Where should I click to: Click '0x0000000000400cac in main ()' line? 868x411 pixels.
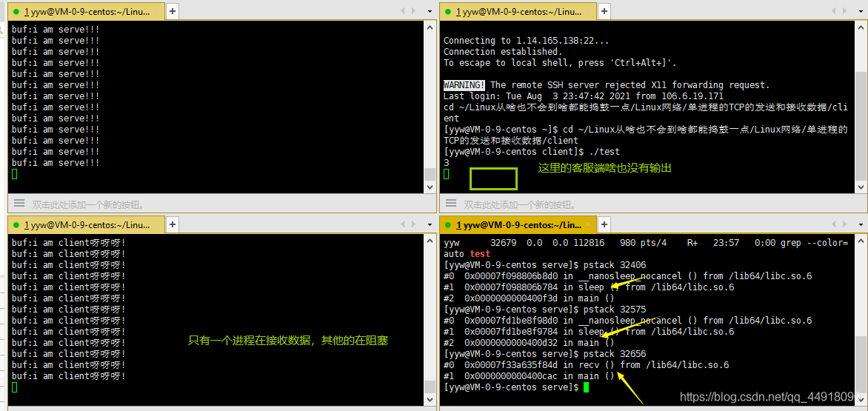coord(530,376)
